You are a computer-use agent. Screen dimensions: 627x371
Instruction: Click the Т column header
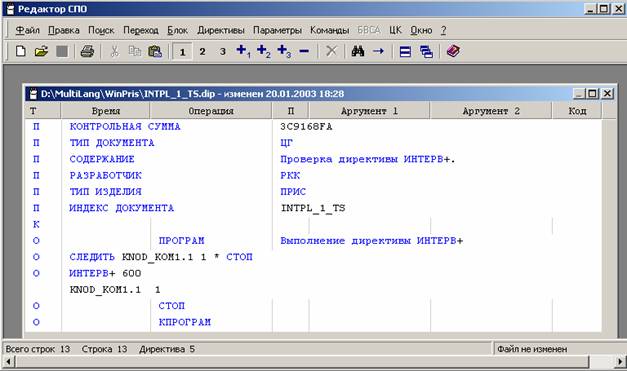click(43, 111)
